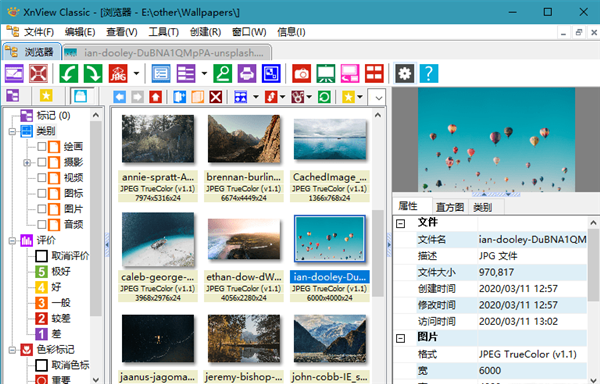Click the search magnifier toolbar icon
The height and width of the screenshot is (384, 600).
pyautogui.click(x=223, y=73)
